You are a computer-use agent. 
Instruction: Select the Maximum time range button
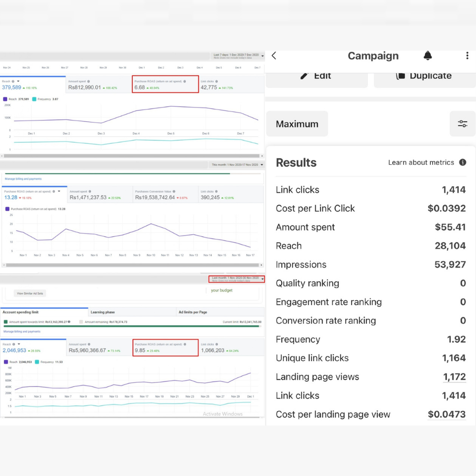297,124
